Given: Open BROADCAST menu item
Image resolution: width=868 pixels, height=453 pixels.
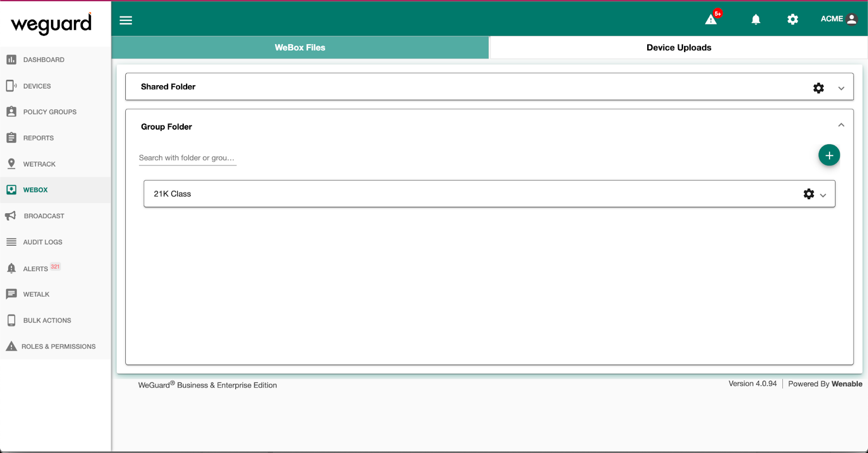Looking at the screenshot, I should (44, 216).
